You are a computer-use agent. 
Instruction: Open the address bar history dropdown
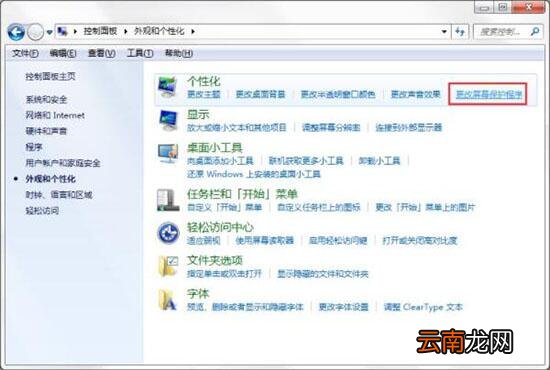coord(444,32)
